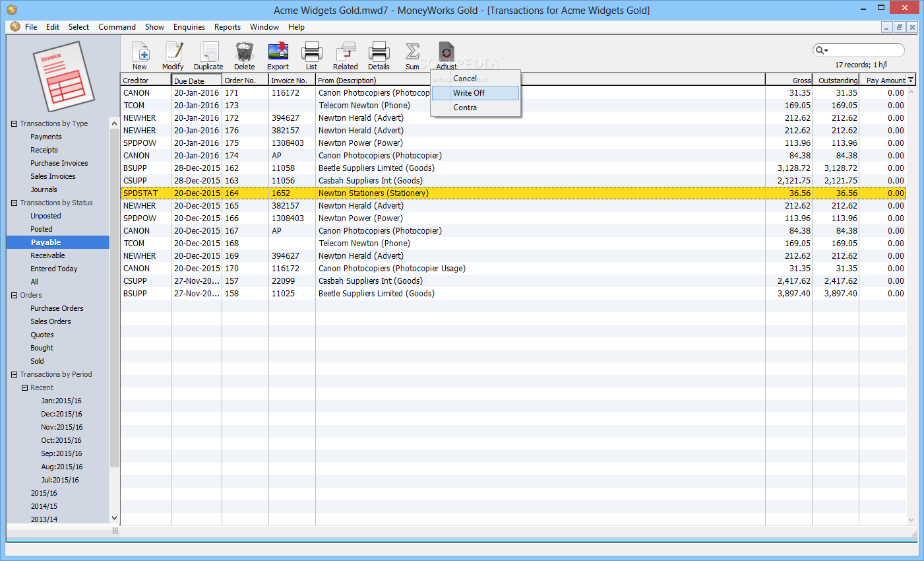This screenshot has width=924, height=561.
Task: Open the Show menu
Action: (x=154, y=27)
